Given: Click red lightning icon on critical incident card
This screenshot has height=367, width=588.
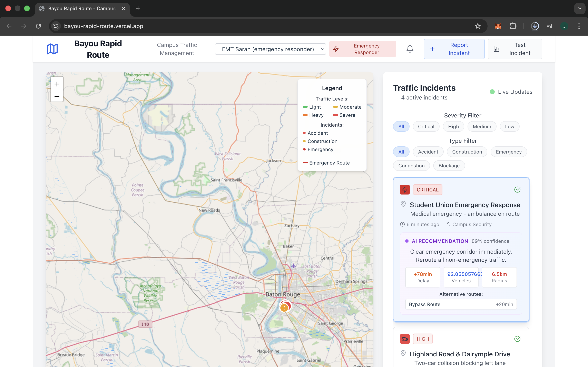Looking at the screenshot, I should pos(405,190).
